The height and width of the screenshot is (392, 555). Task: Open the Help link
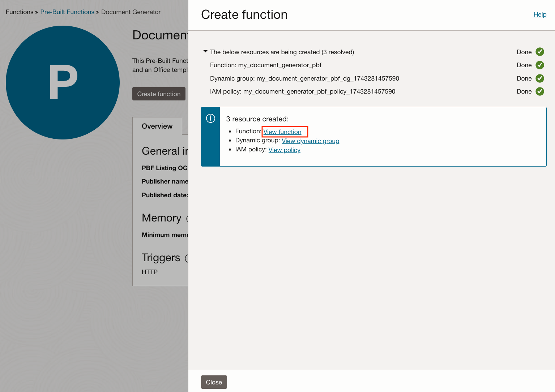click(540, 14)
